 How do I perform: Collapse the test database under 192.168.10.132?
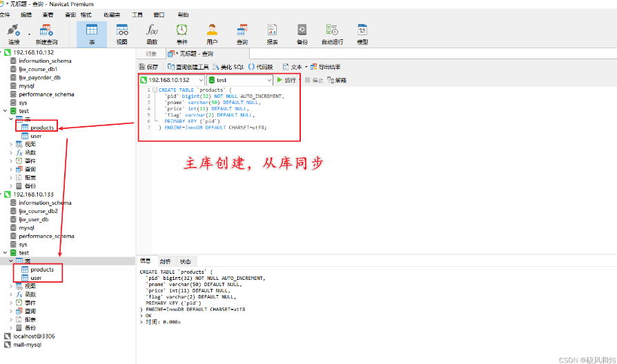click(5, 111)
